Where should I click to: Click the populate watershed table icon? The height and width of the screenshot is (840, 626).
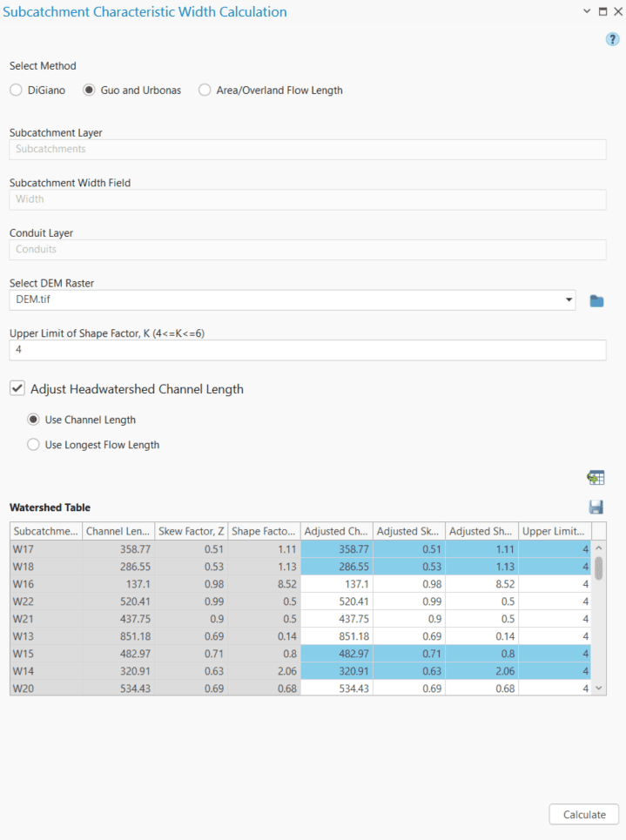596,478
